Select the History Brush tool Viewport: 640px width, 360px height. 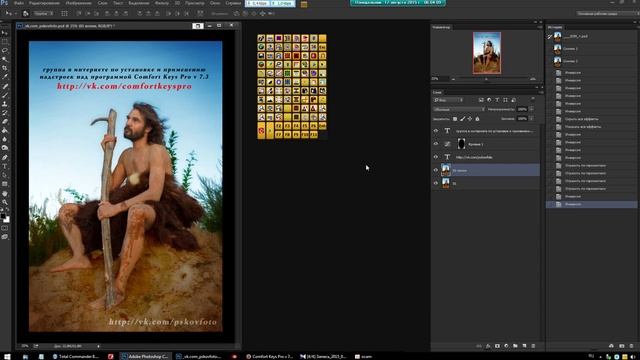coord(5,113)
